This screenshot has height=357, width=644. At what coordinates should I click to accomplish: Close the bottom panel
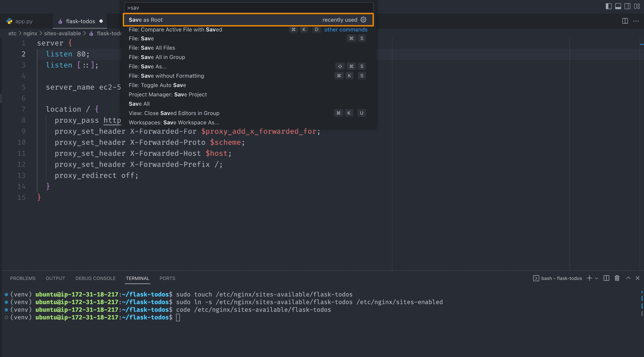pos(638,278)
